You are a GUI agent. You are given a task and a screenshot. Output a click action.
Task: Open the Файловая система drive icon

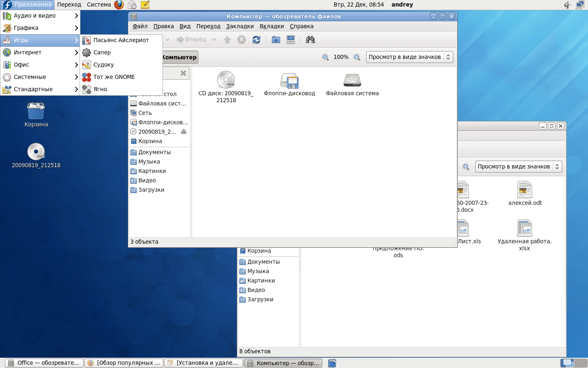[x=352, y=81]
